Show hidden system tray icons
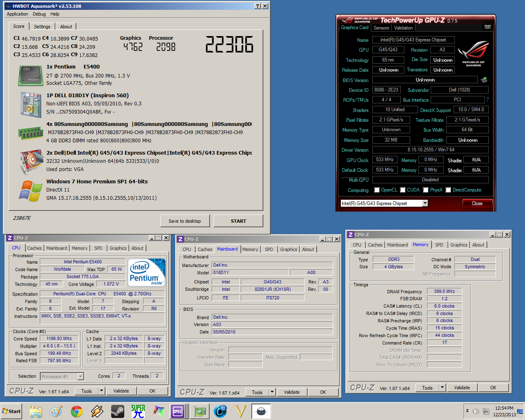525x420 pixels. pos(467,411)
